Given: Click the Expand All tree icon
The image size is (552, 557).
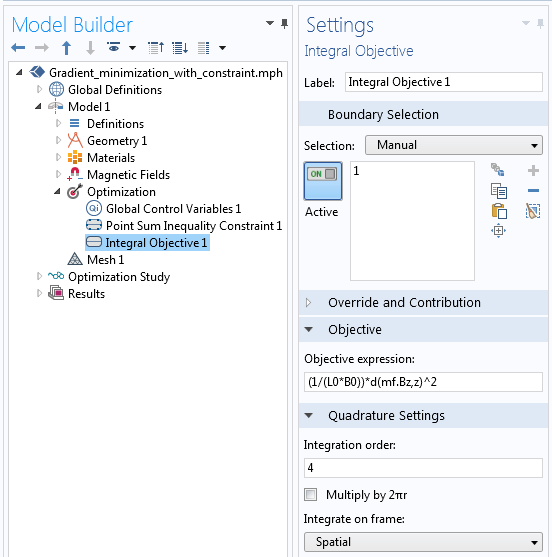Looking at the screenshot, I should 180,48.
